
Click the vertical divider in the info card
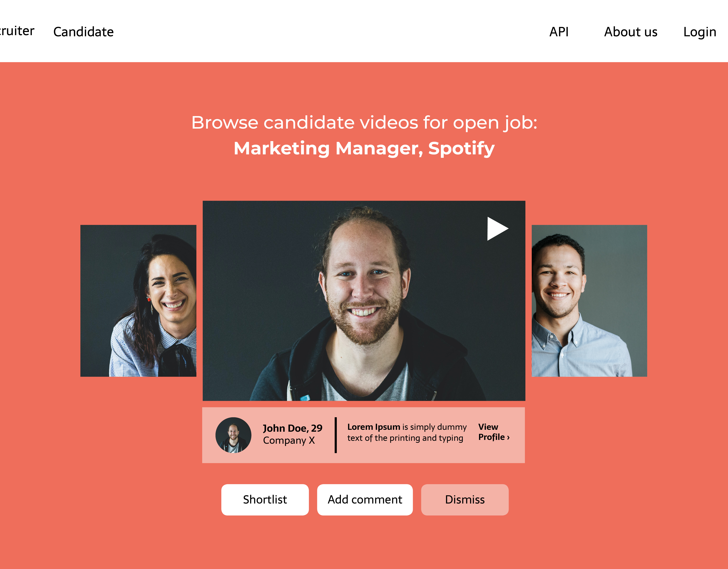coord(336,435)
